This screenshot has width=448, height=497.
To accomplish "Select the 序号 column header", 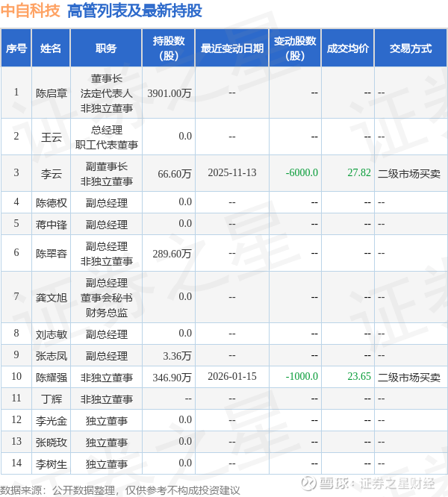I will (x=16, y=49).
